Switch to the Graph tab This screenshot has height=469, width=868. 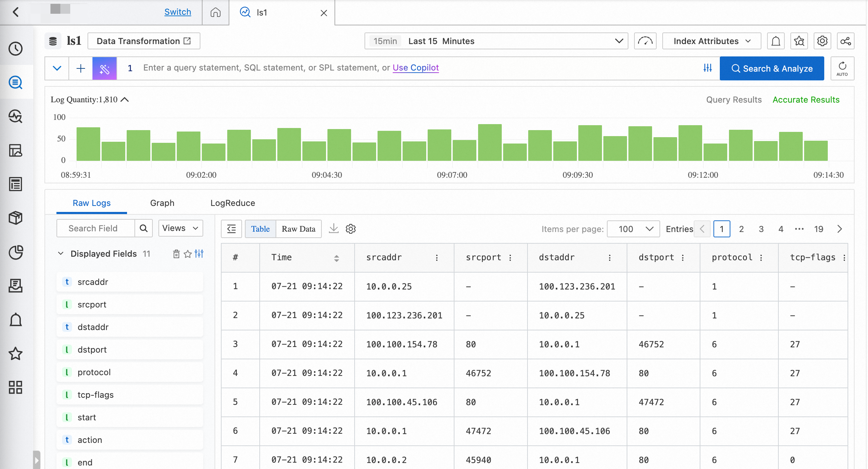pos(162,203)
